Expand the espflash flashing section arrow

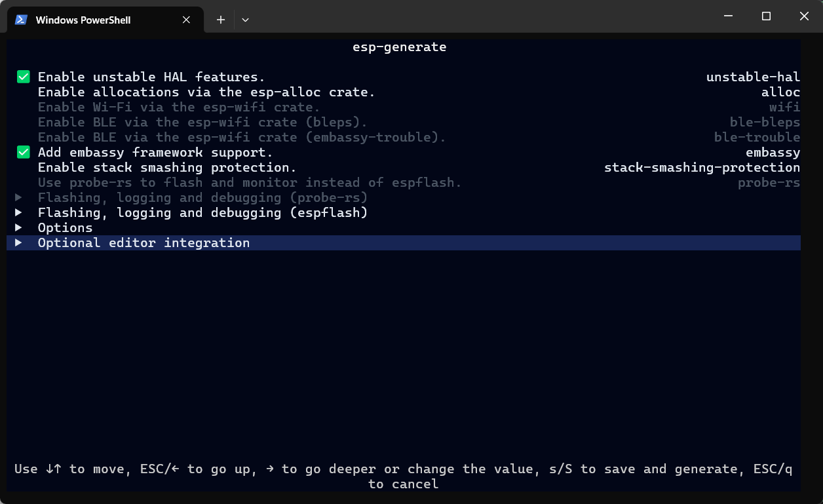pos(18,213)
